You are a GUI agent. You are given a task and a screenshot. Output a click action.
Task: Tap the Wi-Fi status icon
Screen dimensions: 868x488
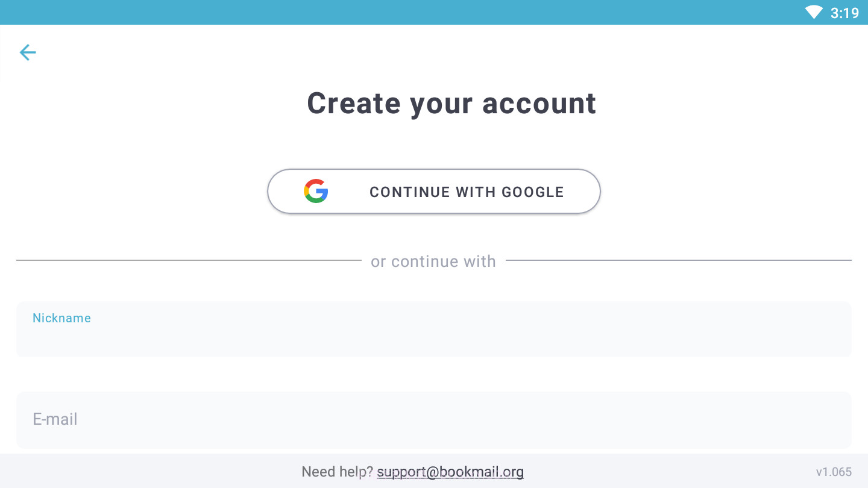point(813,12)
